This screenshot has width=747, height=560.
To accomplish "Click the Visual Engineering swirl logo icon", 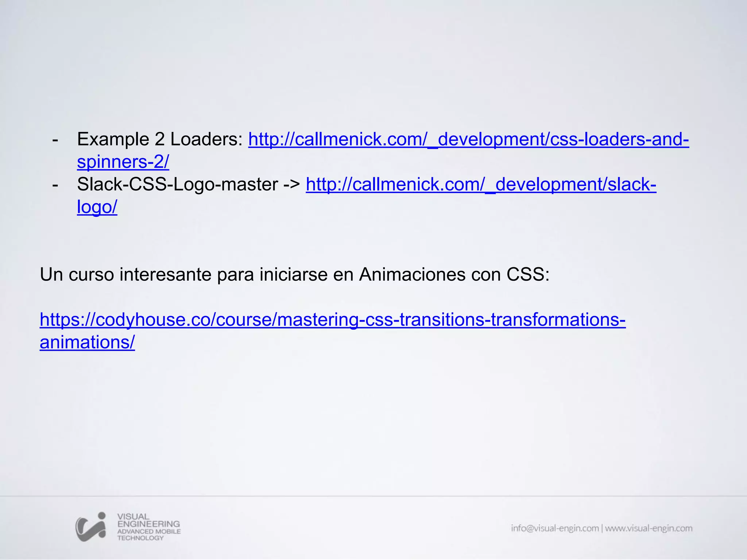I will [x=91, y=526].
